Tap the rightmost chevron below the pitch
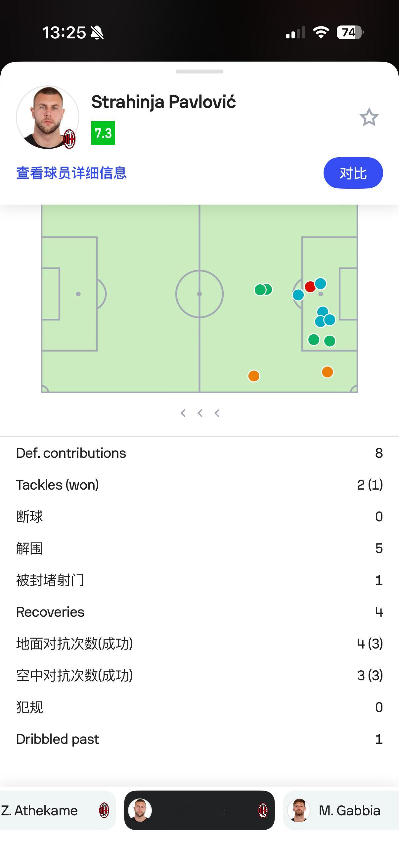 point(217,413)
